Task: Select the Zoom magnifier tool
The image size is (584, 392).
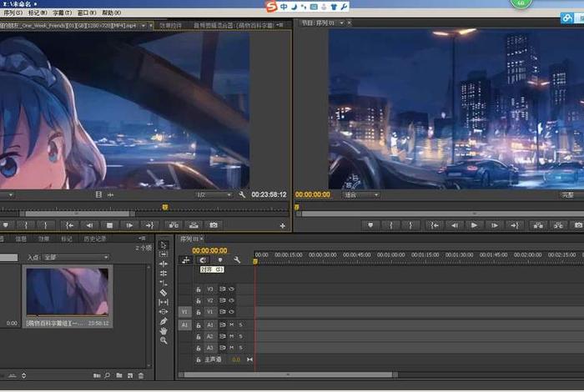Action: pyautogui.click(x=164, y=340)
